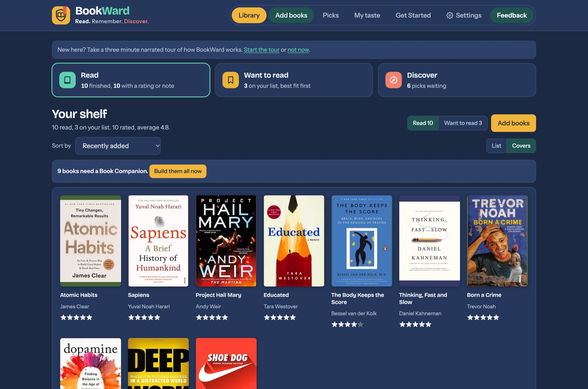588x389 pixels.
Task: Open the Dopamine book cover
Action: (90, 364)
